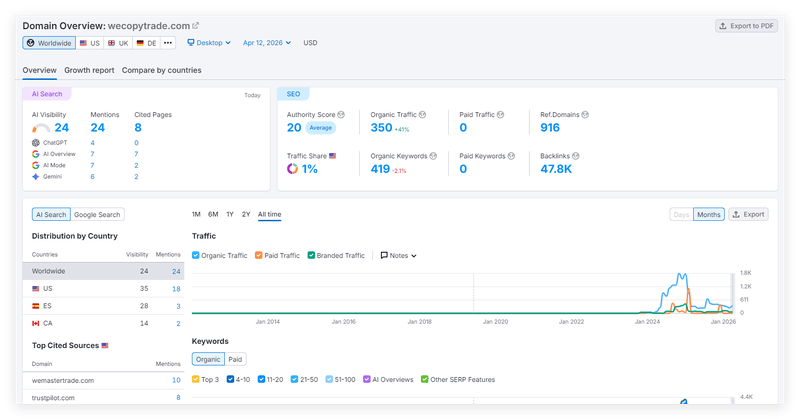Open more countries ellipsis button
The height and width of the screenshot is (419, 800).
click(x=168, y=43)
